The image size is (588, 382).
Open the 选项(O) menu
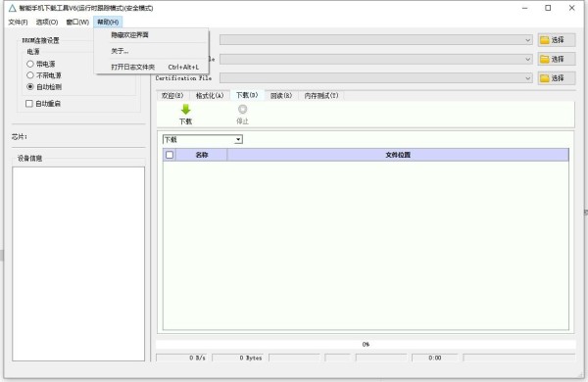pos(47,23)
